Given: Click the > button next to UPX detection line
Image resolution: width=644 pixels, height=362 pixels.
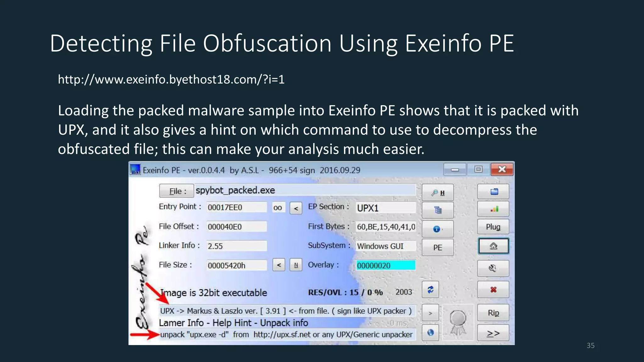Looking at the screenshot, I should coord(430,313).
